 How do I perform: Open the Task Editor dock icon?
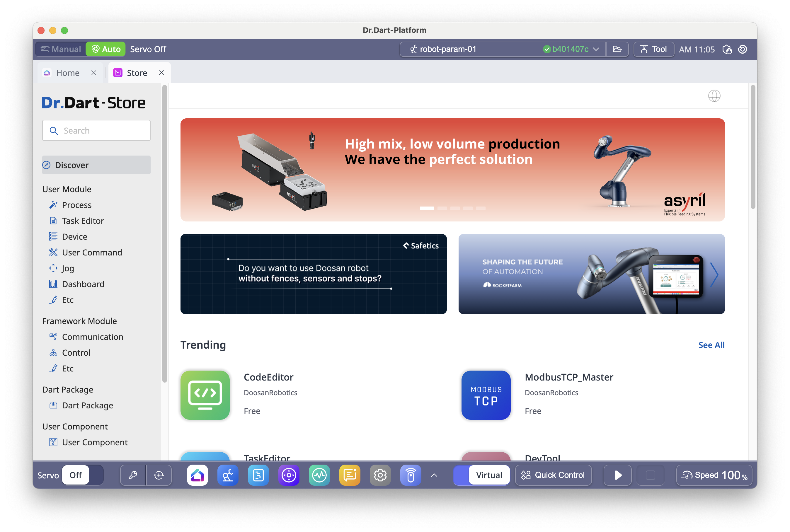click(258, 475)
